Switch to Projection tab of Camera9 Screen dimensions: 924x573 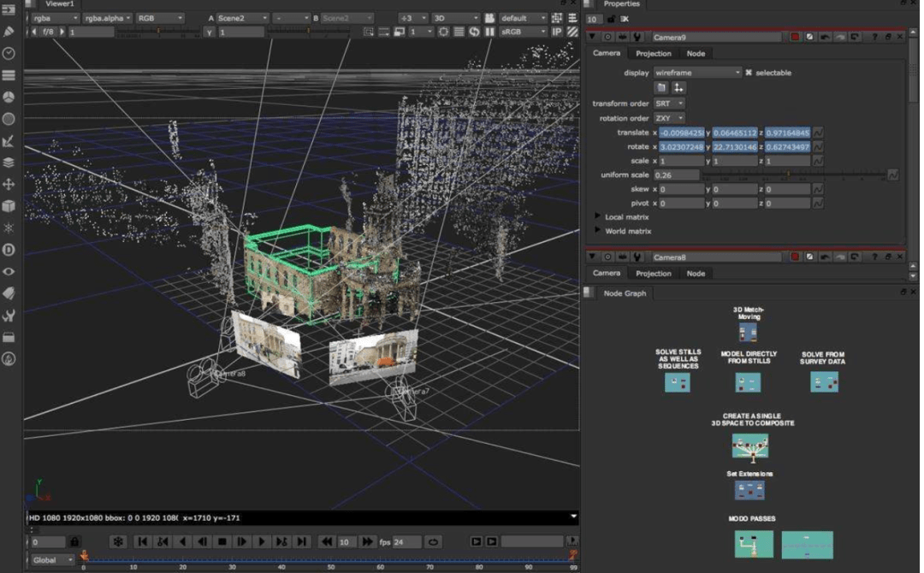point(653,53)
